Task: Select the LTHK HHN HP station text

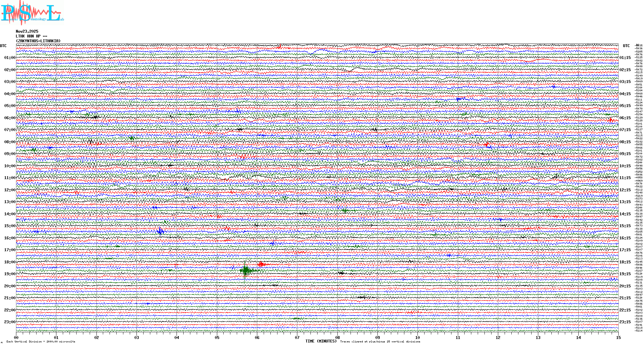Action: [x=31, y=36]
